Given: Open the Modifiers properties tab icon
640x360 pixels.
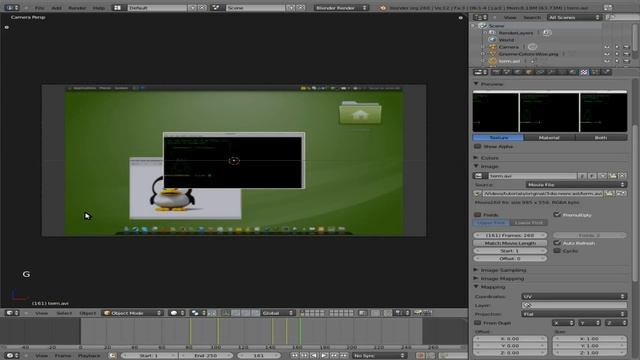Looking at the screenshot, I should [551, 72].
